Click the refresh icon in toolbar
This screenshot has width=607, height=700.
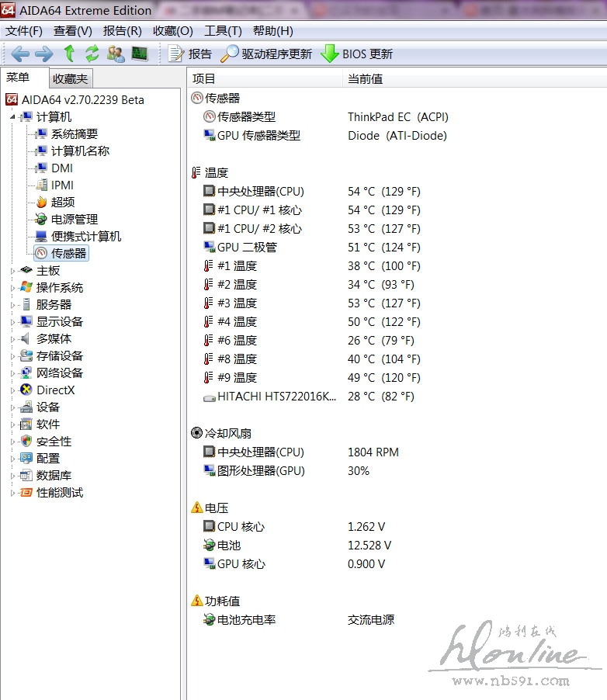click(92, 54)
